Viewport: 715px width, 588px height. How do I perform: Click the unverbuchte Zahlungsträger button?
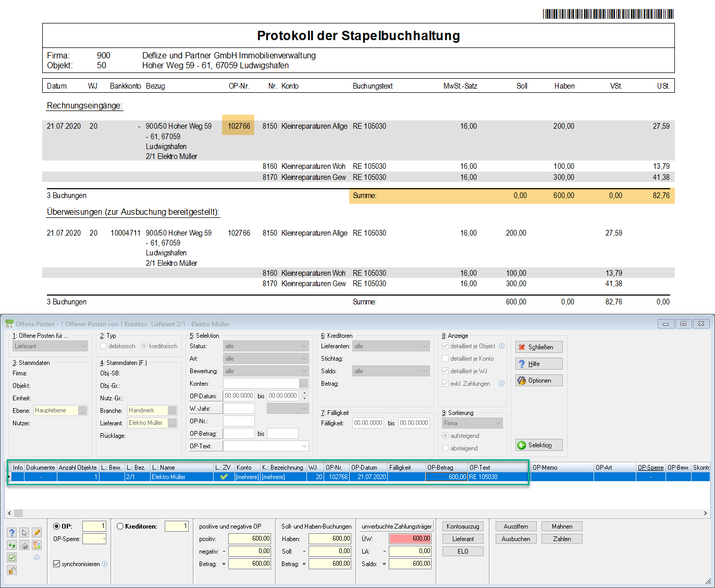tap(397, 526)
